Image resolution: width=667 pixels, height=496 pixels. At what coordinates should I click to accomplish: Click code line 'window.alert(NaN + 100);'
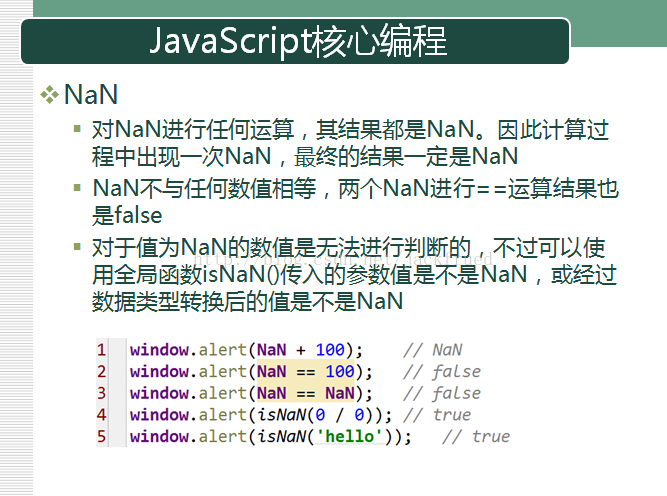click(246, 350)
